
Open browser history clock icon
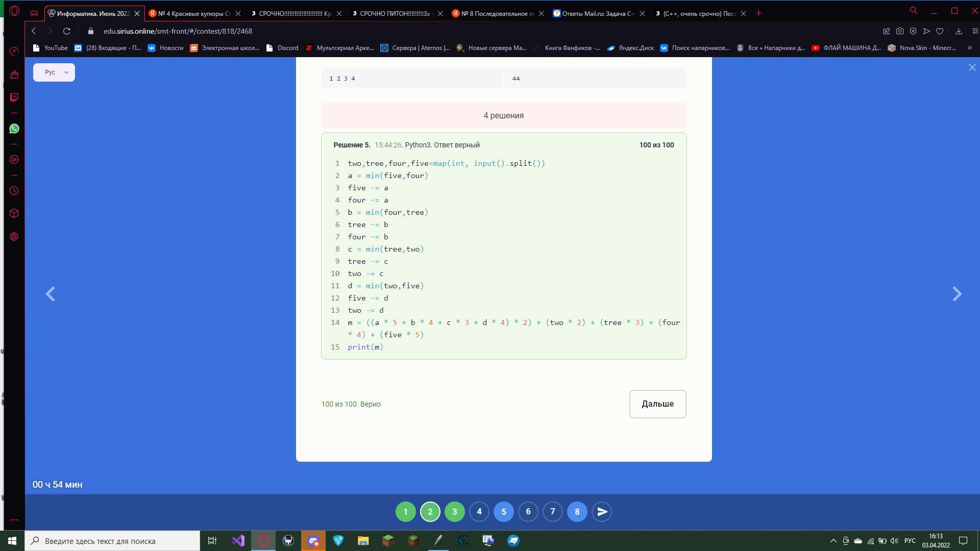pos(14,191)
